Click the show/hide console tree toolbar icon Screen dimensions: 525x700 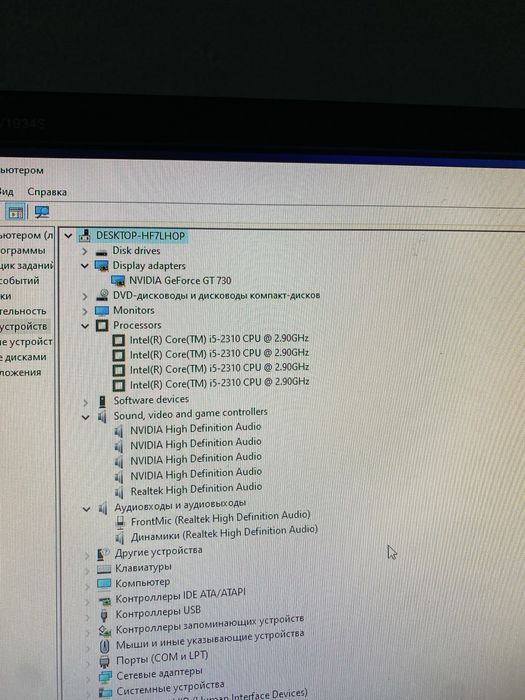point(16,213)
